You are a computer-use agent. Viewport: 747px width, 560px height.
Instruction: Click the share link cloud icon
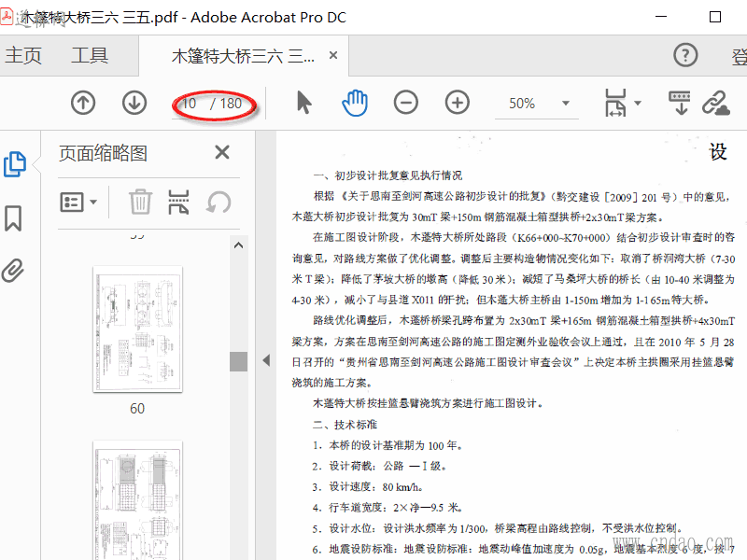pos(716,103)
